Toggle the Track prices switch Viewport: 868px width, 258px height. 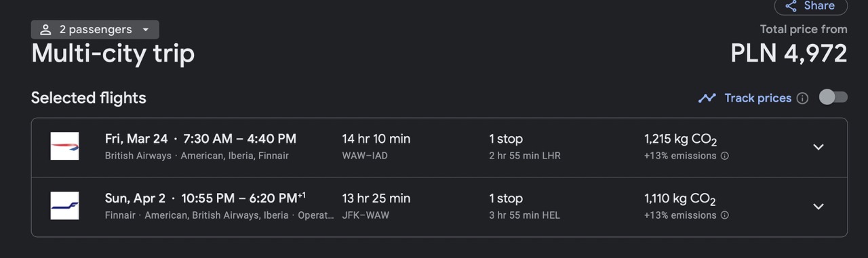(833, 98)
